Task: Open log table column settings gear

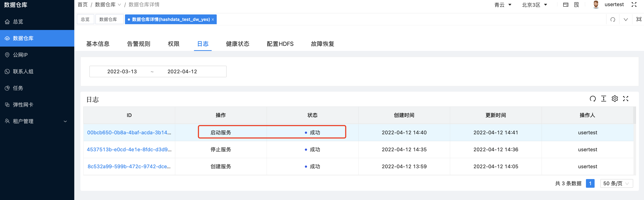Action: (615, 99)
